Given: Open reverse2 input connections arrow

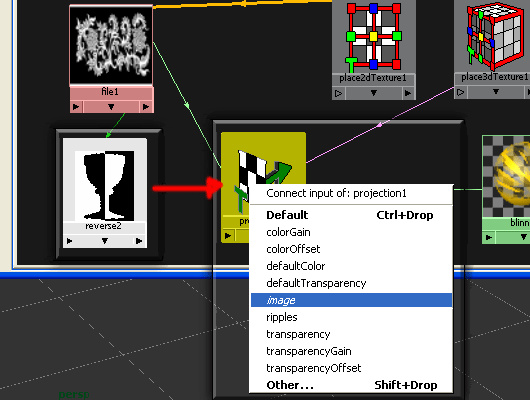Looking at the screenshot, I should coord(70,241).
